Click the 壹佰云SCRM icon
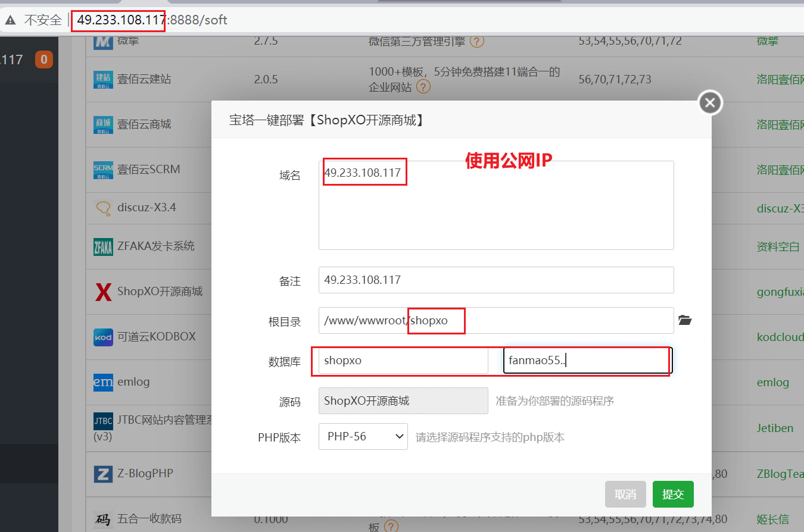804x532 pixels. 103,170
